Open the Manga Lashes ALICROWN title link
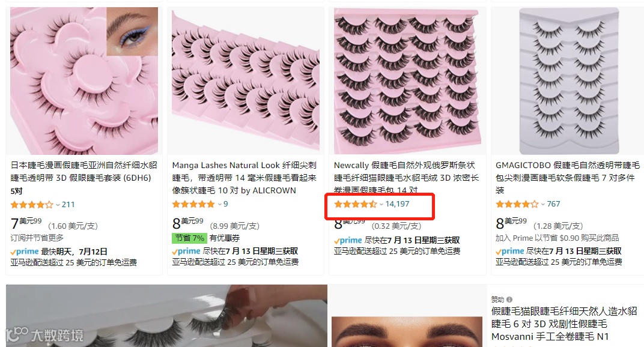This screenshot has width=644, height=347. tap(245, 178)
